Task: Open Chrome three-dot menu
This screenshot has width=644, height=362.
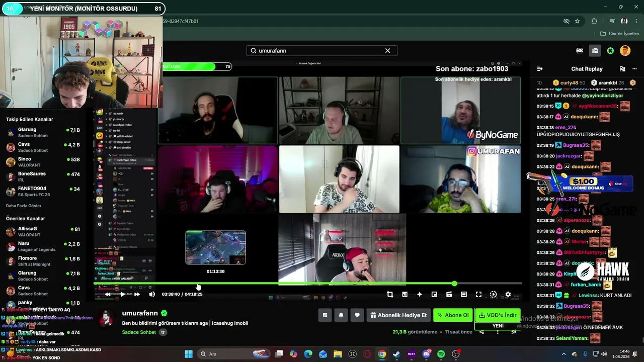Action: 636,21
